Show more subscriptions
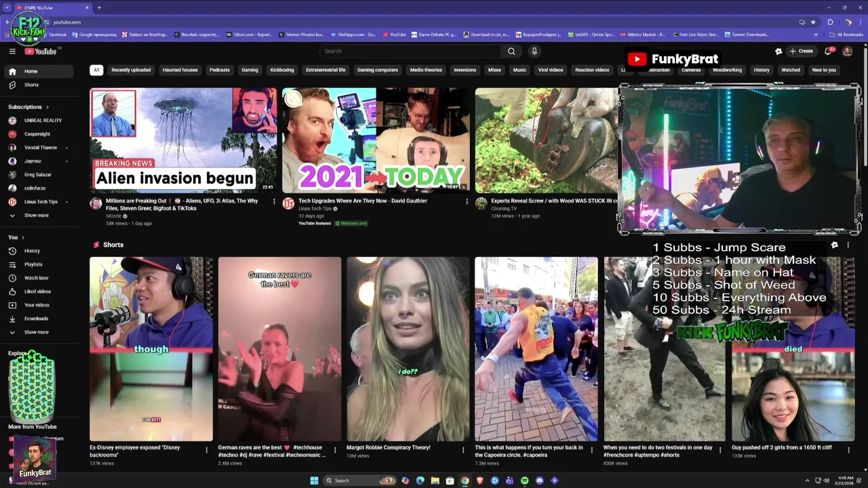868x488 pixels. 39,216
